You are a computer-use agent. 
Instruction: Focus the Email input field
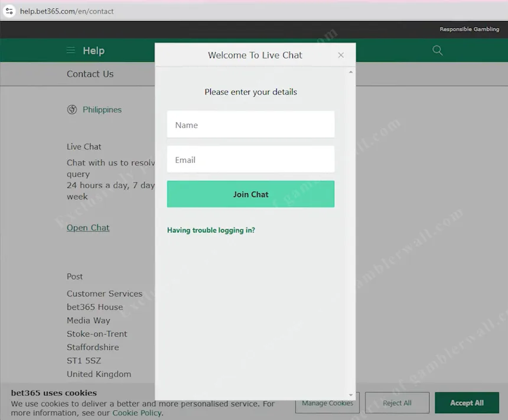(250, 159)
